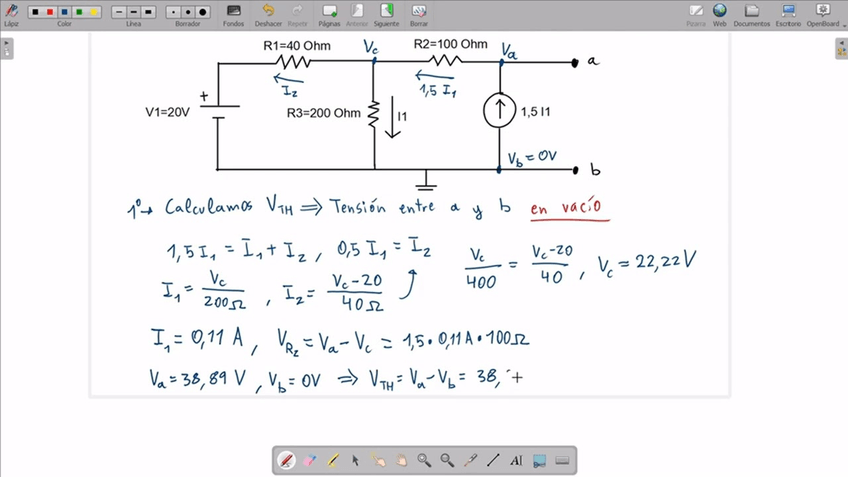This screenshot has height=477, width=848.
Task: Choose the medium line width
Action: [x=134, y=11]
